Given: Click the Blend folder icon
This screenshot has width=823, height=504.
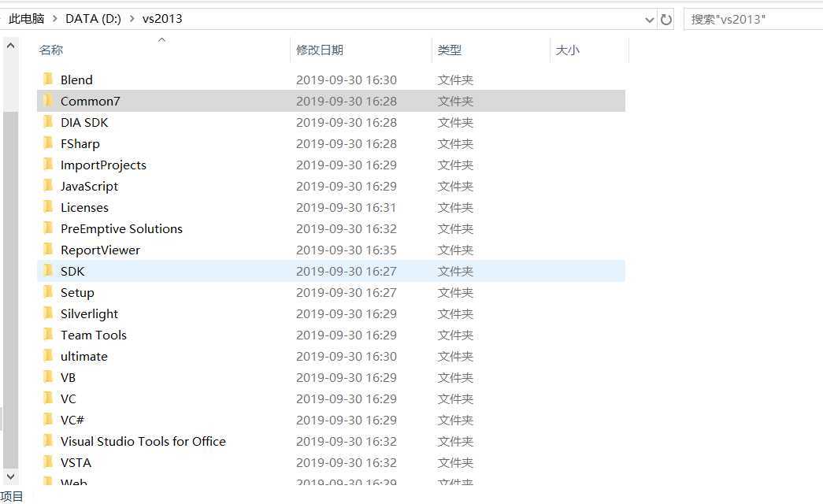Looking at the screenshot, I should tap(48, 80).
